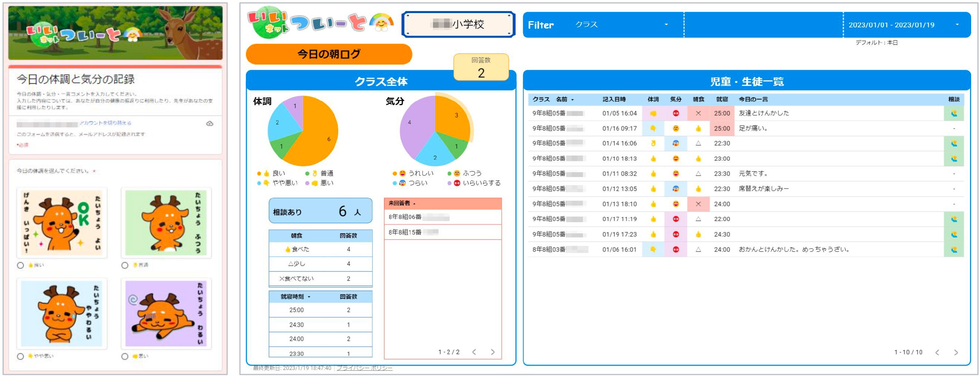Click the cloud save icon on the form
Screen dimensions: 980x377
point(212,123)
